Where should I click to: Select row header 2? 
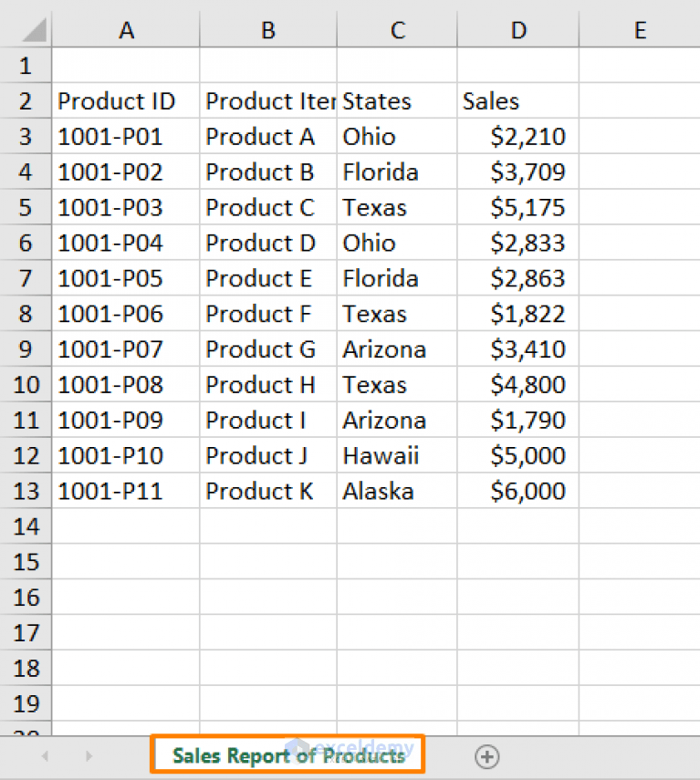click(26, 100)
